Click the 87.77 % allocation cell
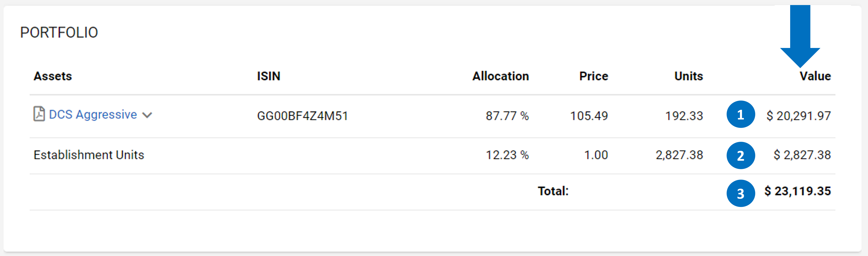 click(x=507, y=116)
